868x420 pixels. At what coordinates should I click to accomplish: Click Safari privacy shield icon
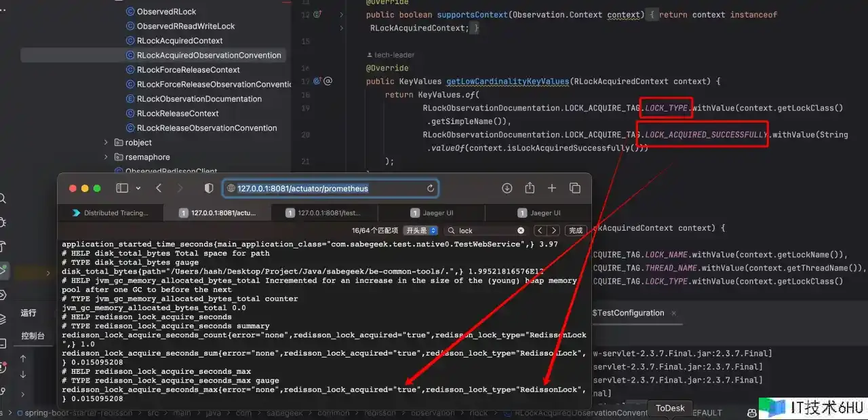[x=209, y=188]
